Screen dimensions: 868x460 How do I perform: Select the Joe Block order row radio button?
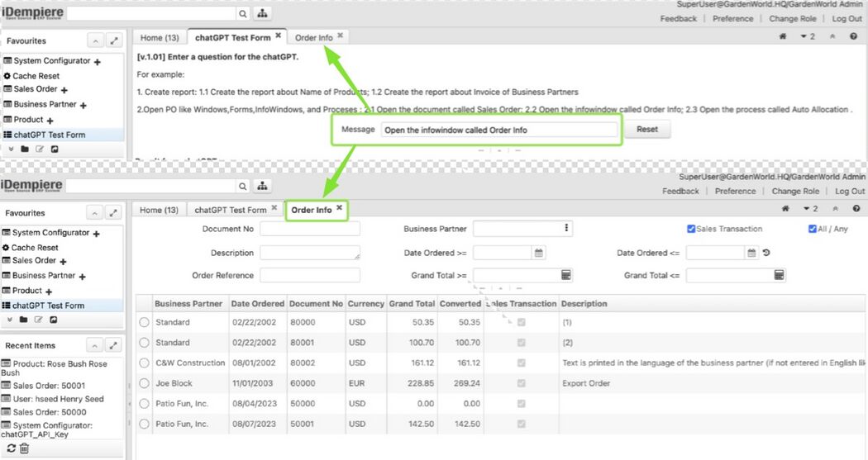tap(144, 383)
